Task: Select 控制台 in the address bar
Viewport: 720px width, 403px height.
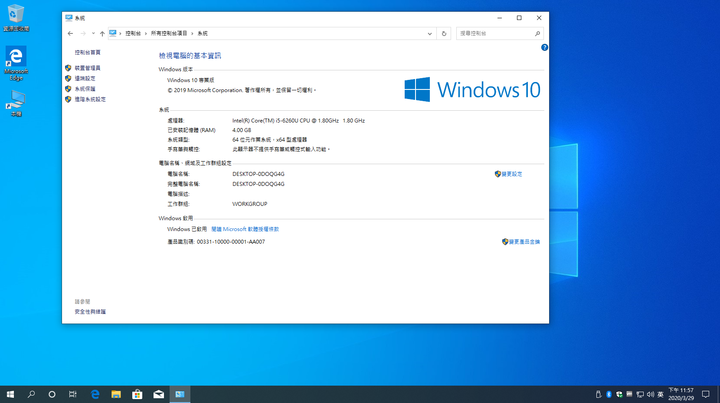Action: 133,34
